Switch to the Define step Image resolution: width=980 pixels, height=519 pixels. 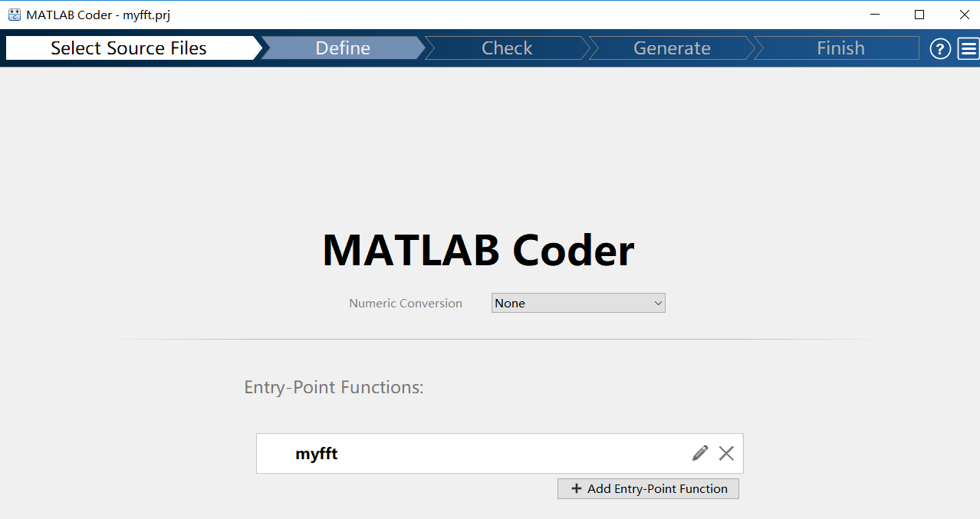(x=343, y=48)
